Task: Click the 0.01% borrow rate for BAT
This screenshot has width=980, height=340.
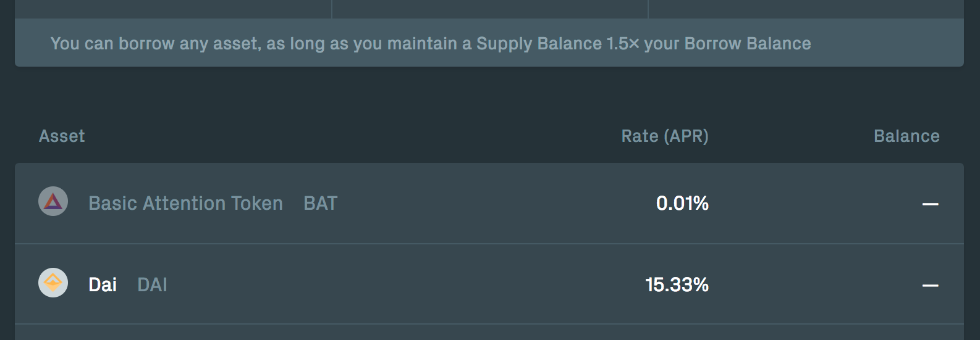Action: coord(682,203)
